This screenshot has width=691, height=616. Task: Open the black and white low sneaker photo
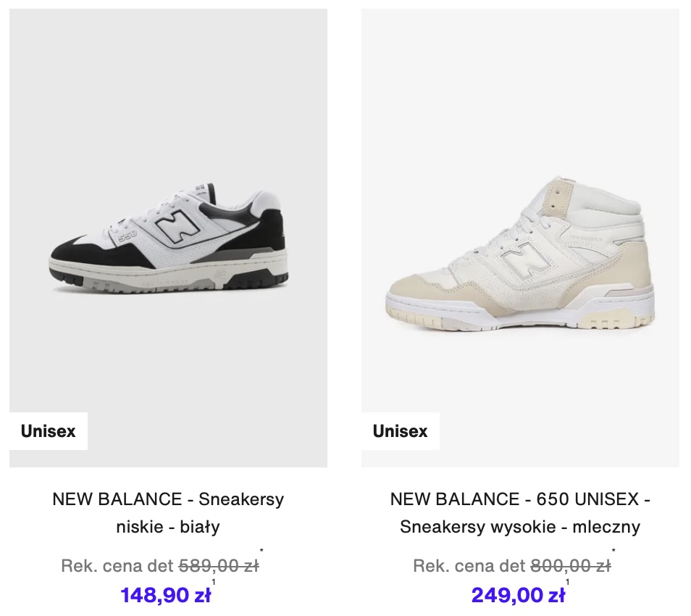tap(168, 238)
